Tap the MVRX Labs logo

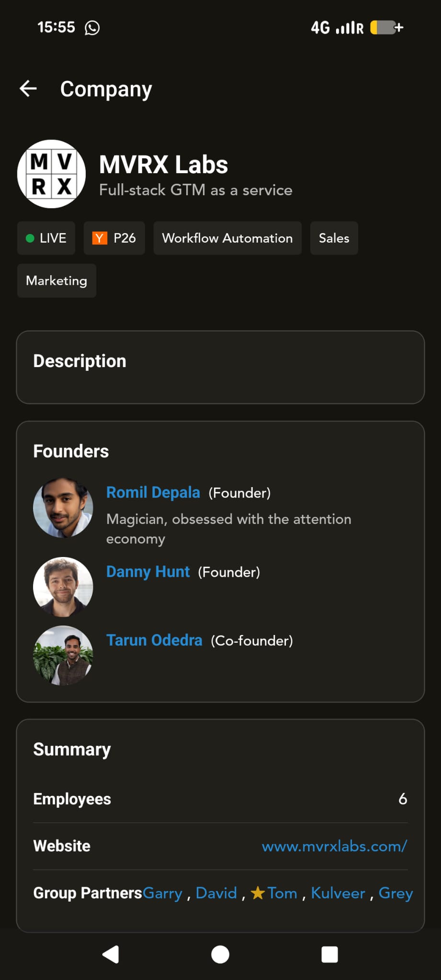pos(51,174)
